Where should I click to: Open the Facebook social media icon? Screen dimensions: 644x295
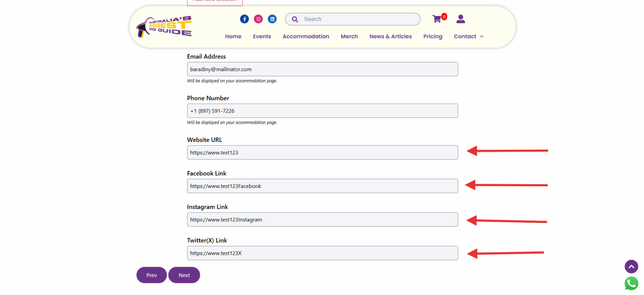coord(244,19)
